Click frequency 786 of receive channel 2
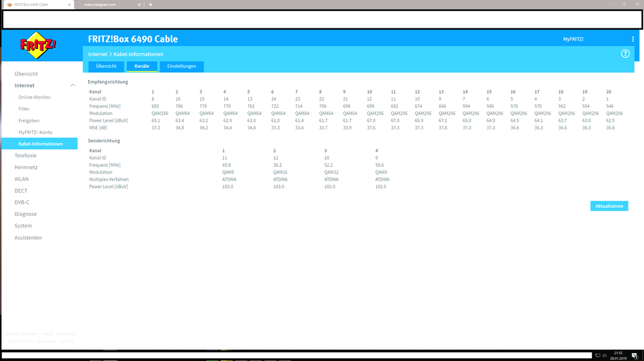 coord(179,106)
